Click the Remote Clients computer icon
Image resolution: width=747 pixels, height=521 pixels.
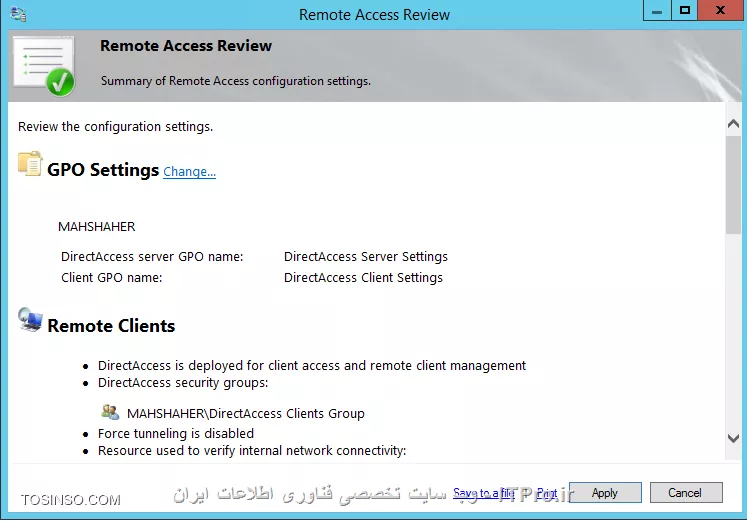(x=30, y=320)
